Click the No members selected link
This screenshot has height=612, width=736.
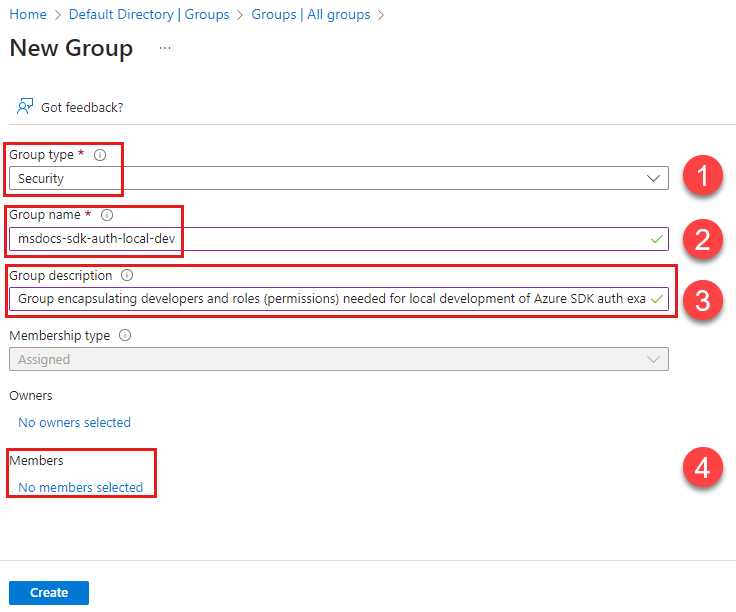click(80, 487)
